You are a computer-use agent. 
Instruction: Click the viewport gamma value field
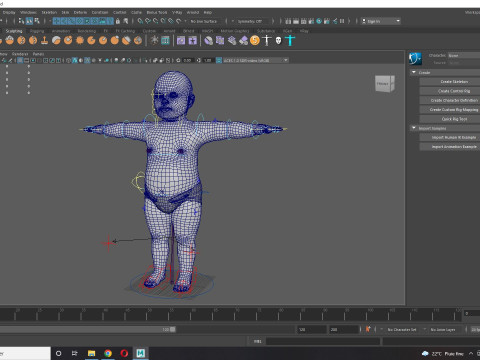click(x=208, y=60)
